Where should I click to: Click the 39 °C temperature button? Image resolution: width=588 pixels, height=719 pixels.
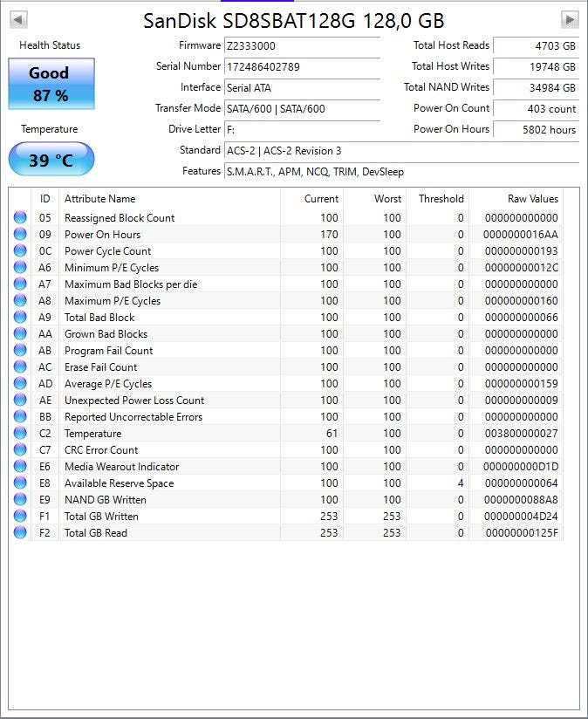tap(51, 159)
